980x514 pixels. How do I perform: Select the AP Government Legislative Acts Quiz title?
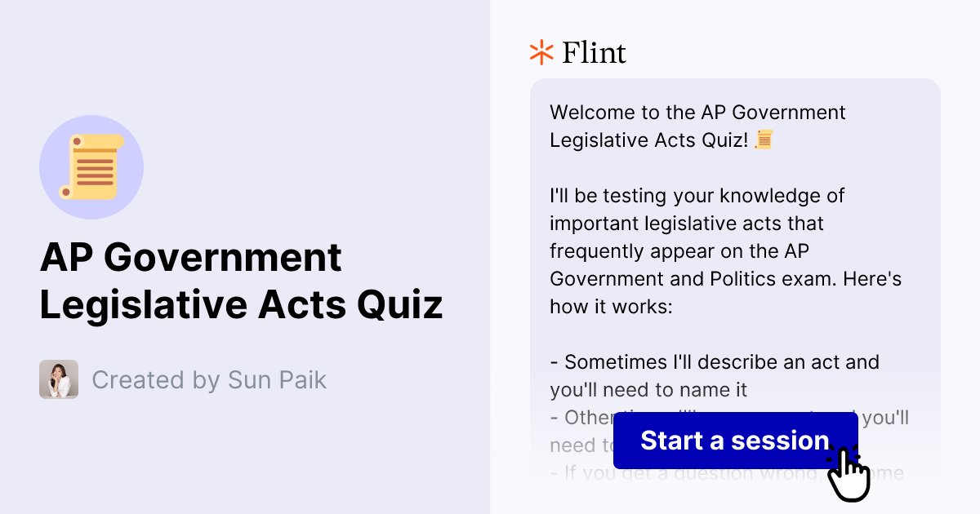[x=243, y=281]
